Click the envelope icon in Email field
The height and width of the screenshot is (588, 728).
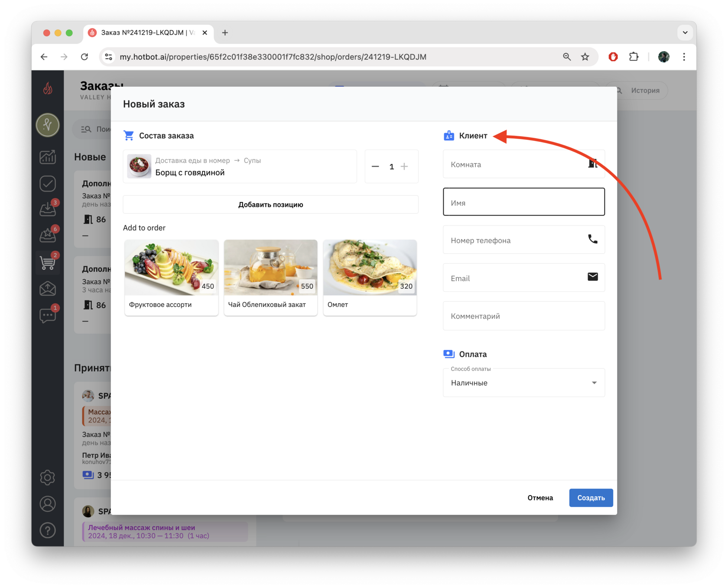[593, 277]
